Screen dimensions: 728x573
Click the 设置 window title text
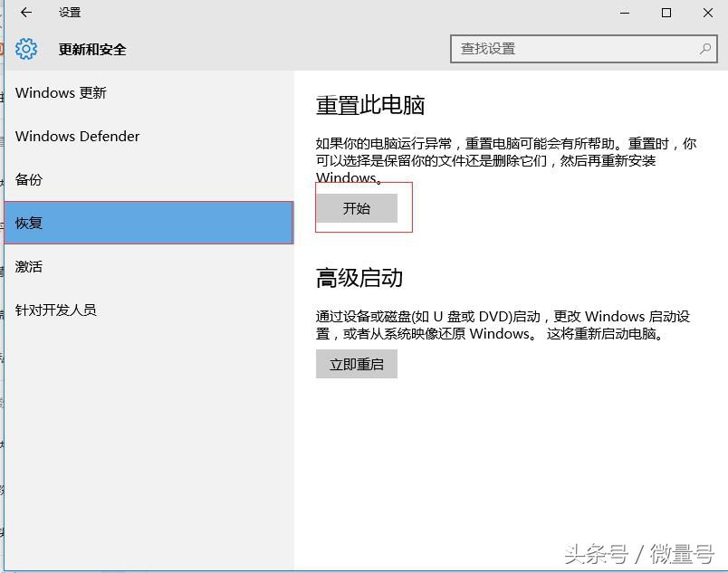click(70, 14)
